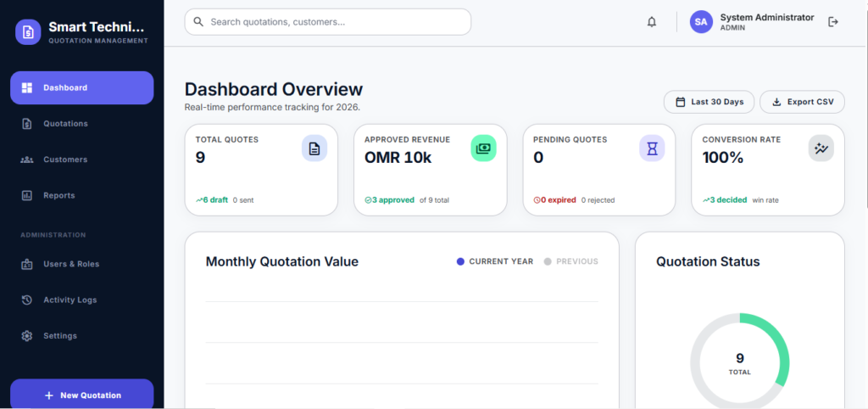Screen dimensions: 868x409
Task: Click the Activity Logs history icon
Action: click(26, 300)
